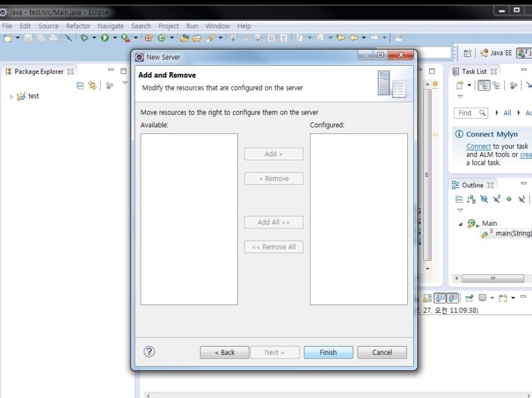
Task: Click the Outline horizontal scrollbar thumb
Action: pyautogui.click(x=493, y=279)
